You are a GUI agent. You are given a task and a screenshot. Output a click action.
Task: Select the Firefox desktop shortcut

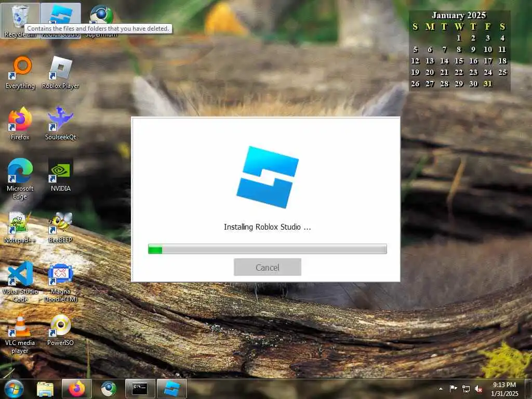click(x=20, y=124)
